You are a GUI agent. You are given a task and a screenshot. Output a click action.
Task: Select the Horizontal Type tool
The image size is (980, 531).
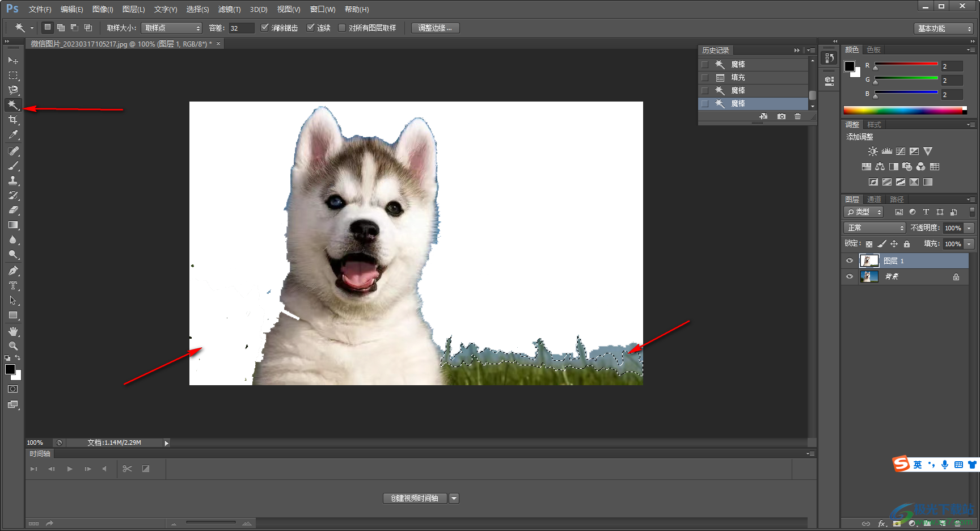tap(13, 286)
